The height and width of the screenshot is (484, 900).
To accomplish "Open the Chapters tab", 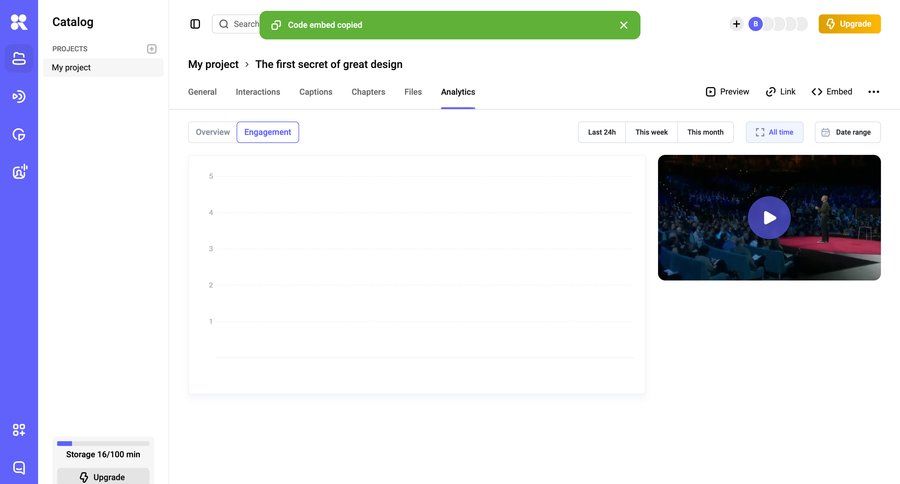I will pyautogui.click(x=368, y=92).
